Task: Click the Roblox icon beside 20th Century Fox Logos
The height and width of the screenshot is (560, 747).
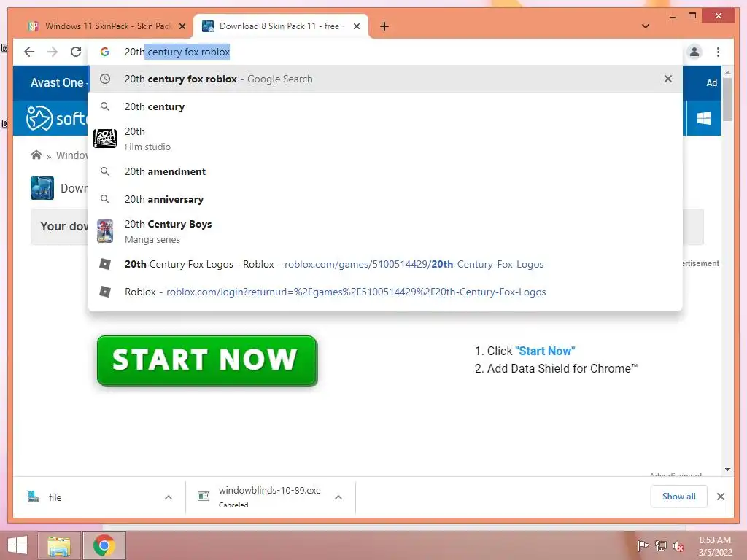Action: tap(105, 264)
